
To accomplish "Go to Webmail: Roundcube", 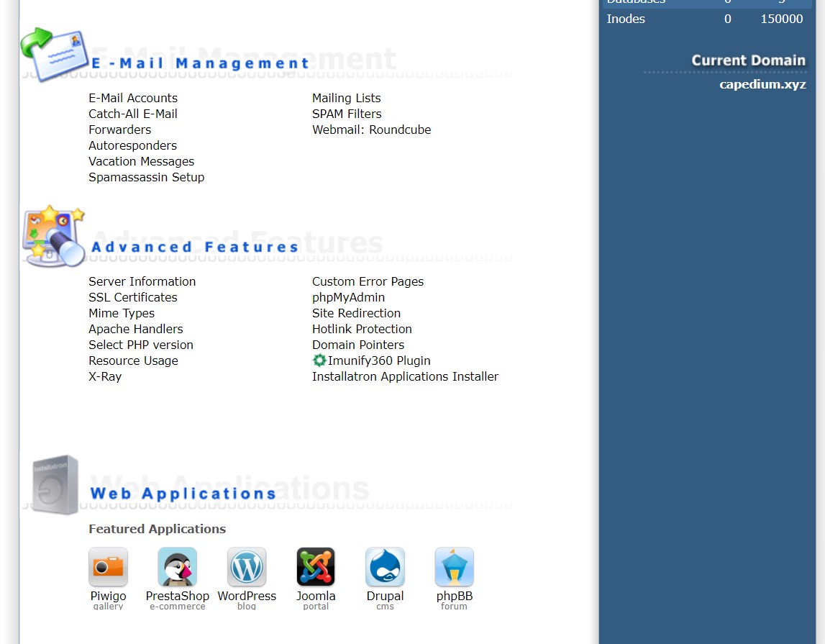I will pos(371,130).
